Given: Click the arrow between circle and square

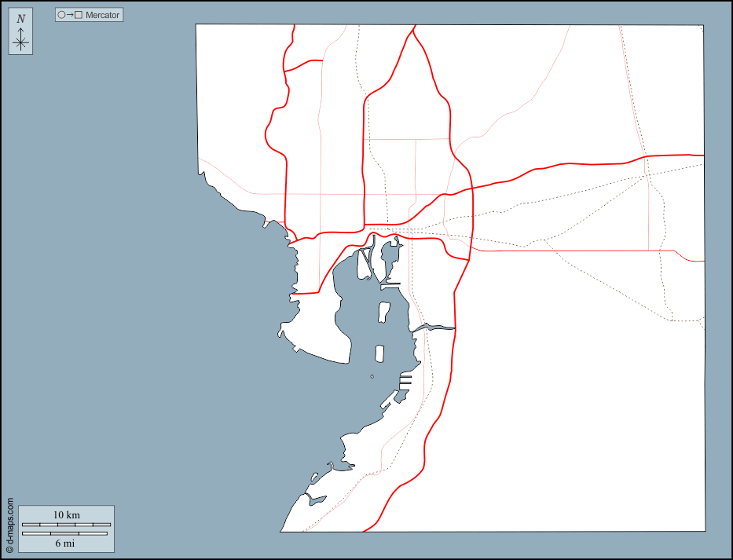Looking at the screenshot, I should 70,15.
